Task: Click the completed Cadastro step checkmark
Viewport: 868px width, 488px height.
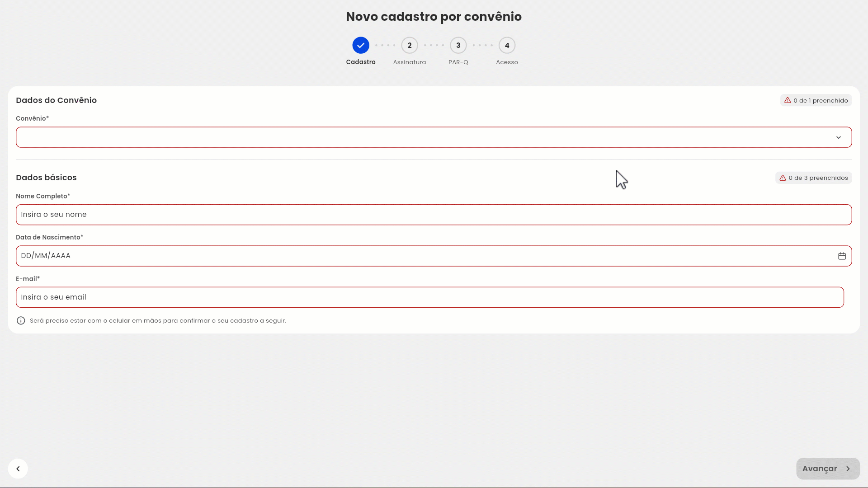Action: click(361, 45)
